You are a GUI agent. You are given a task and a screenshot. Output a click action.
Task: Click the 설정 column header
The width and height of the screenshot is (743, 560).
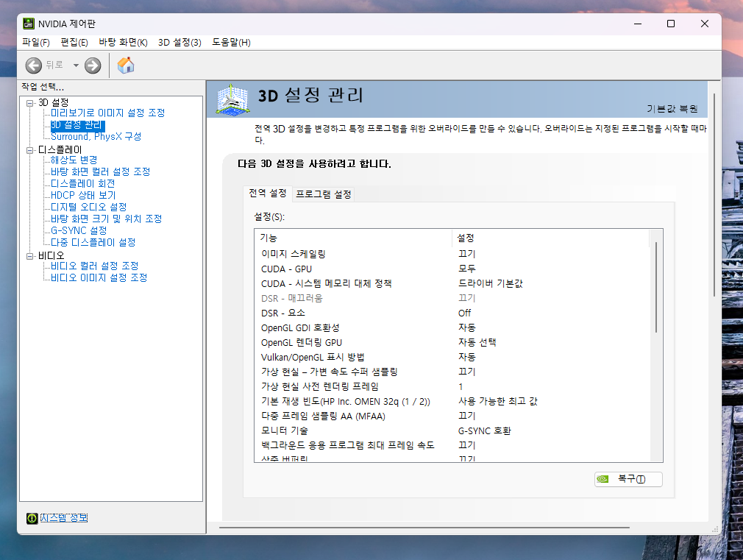[550, 238]
